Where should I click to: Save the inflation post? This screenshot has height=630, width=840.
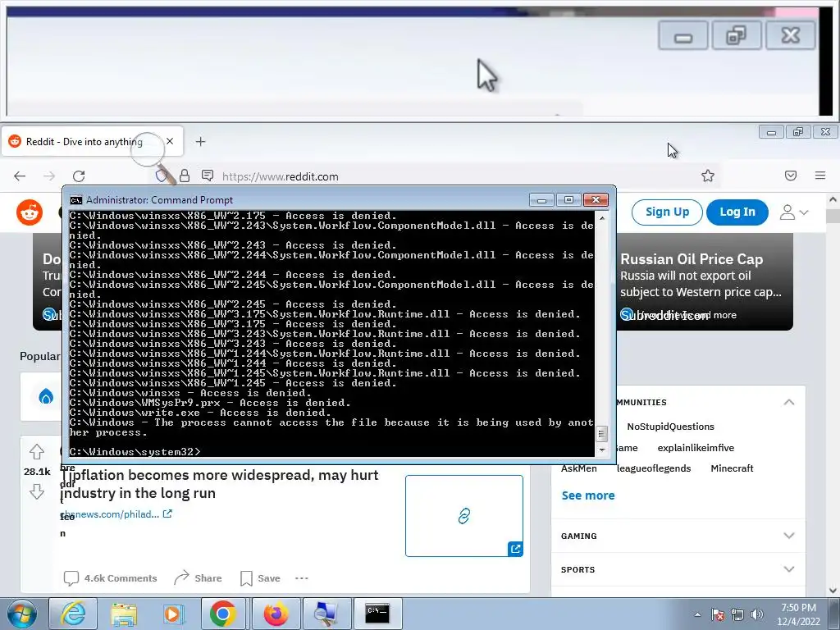(260, 578)
